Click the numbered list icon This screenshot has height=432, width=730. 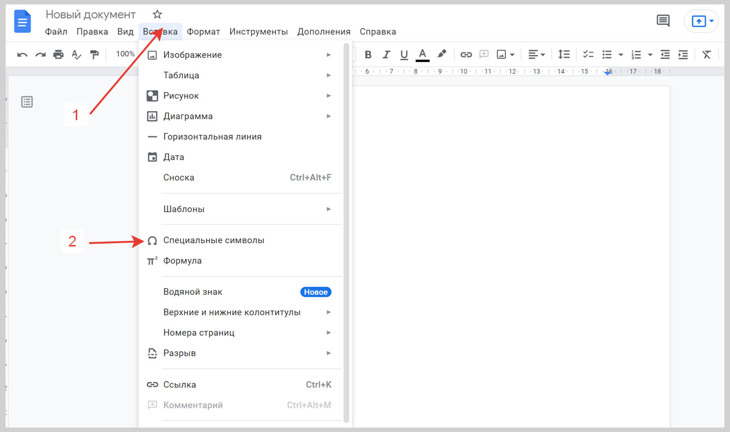pyautogui.click(x=636, y=55)
